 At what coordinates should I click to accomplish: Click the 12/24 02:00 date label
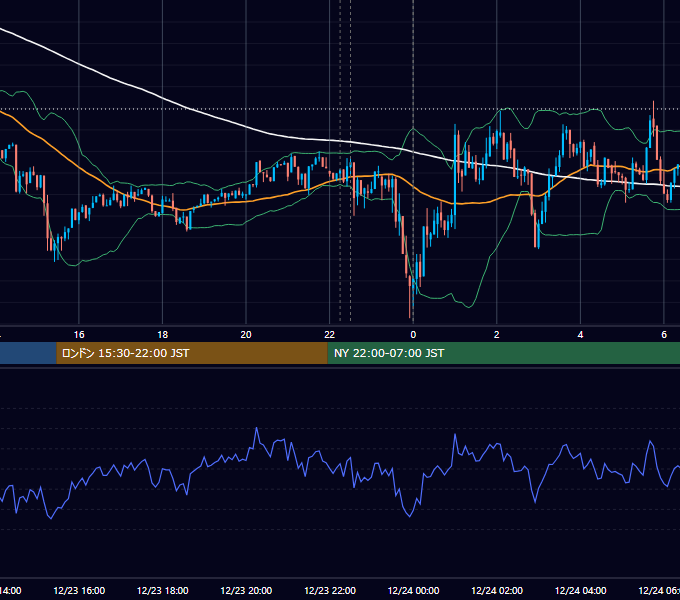point(497,590)
